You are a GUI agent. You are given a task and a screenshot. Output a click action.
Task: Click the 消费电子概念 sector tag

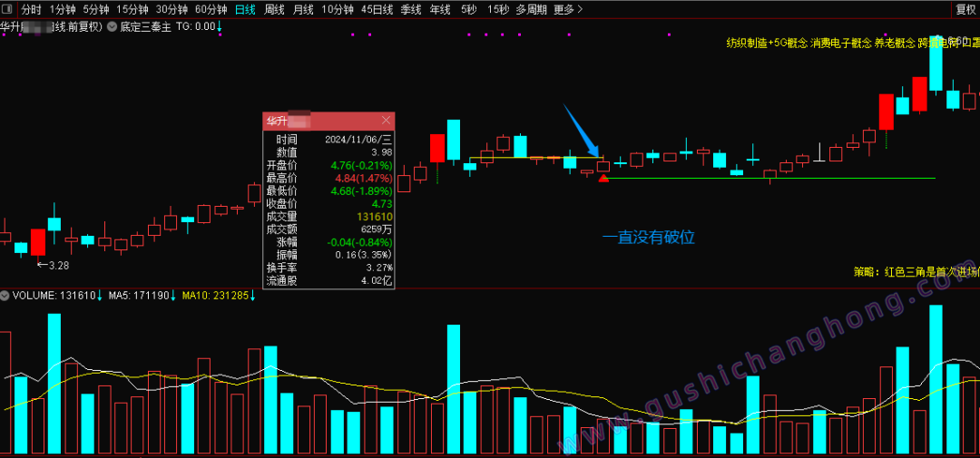click(x=840, y=44)
